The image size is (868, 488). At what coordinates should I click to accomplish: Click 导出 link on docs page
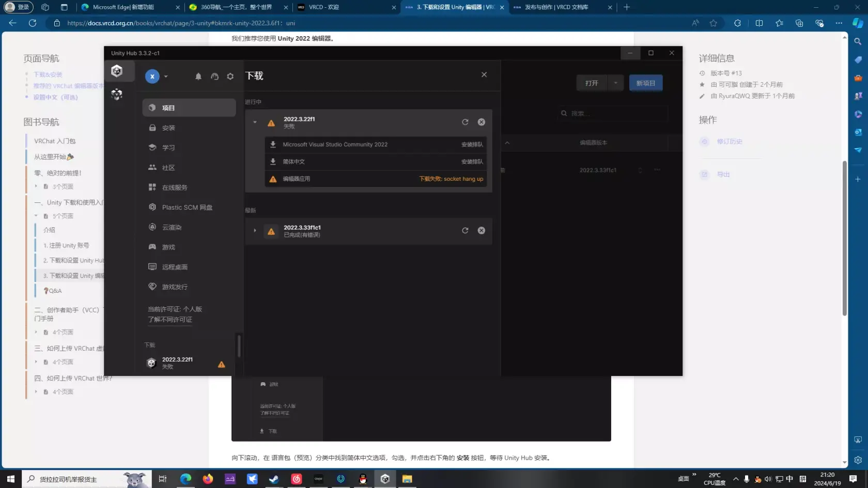tap(723, 175)
